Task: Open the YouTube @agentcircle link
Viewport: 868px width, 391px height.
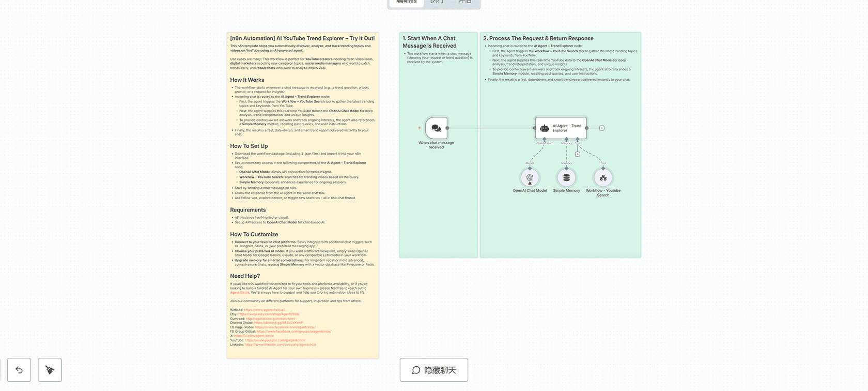Action: point(275,340)
